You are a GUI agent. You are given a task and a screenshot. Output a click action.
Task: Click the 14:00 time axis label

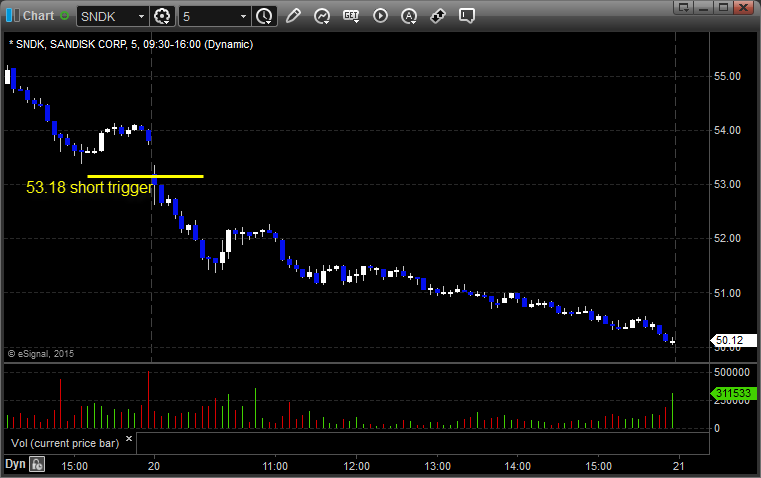click(517, 466)
